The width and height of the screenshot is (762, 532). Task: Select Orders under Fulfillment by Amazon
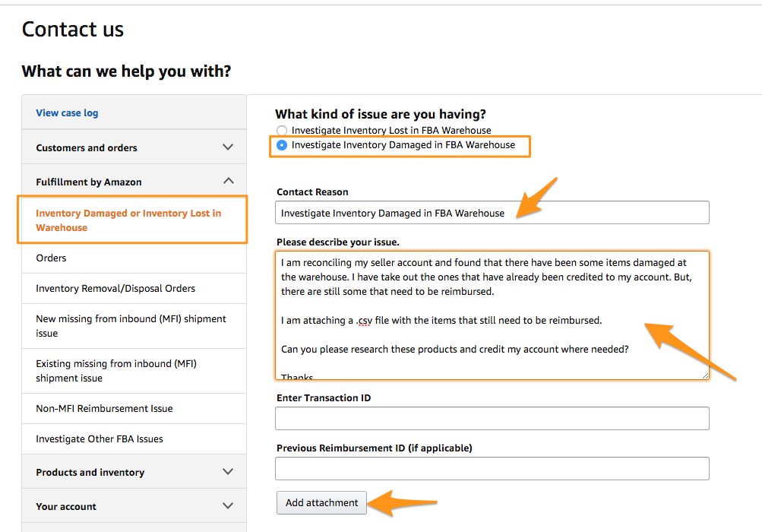52,258
